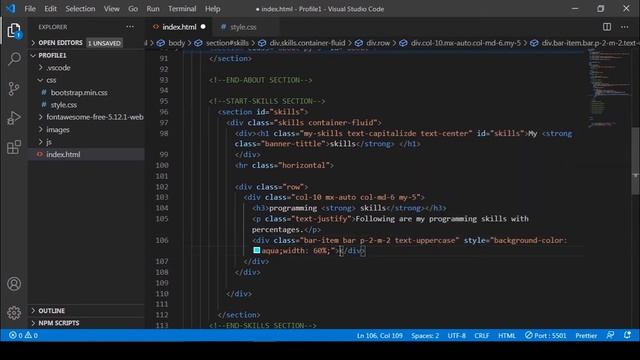Viewport: 640px width, 360px height.
Task: Open the File menu
Action: [x=30, y=9]
